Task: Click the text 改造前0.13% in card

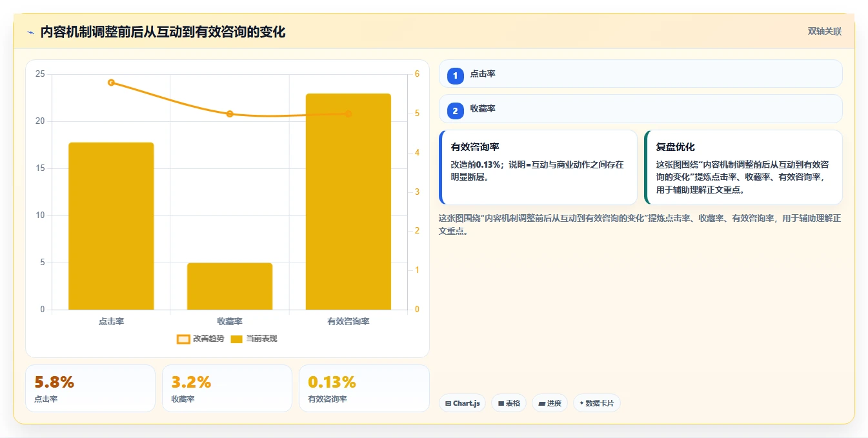Action: tap(476, 164)
